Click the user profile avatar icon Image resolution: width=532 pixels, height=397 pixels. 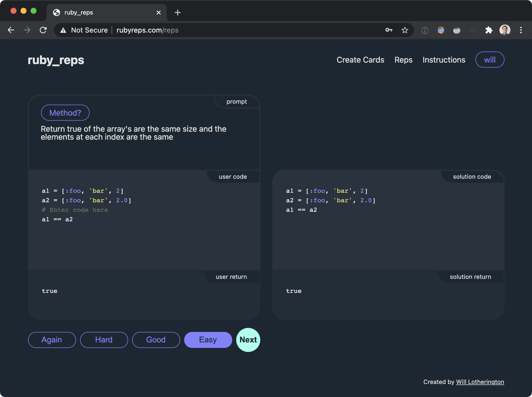[505, 30]
